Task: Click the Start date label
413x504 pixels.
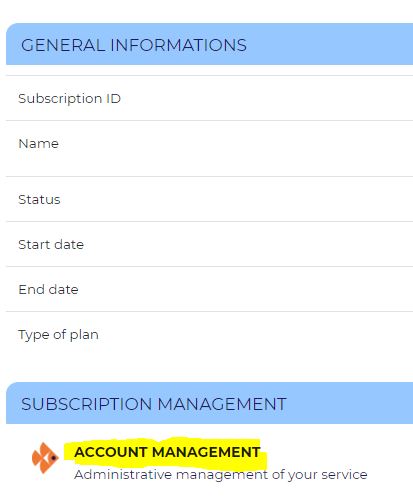Action: click(51, 244)
